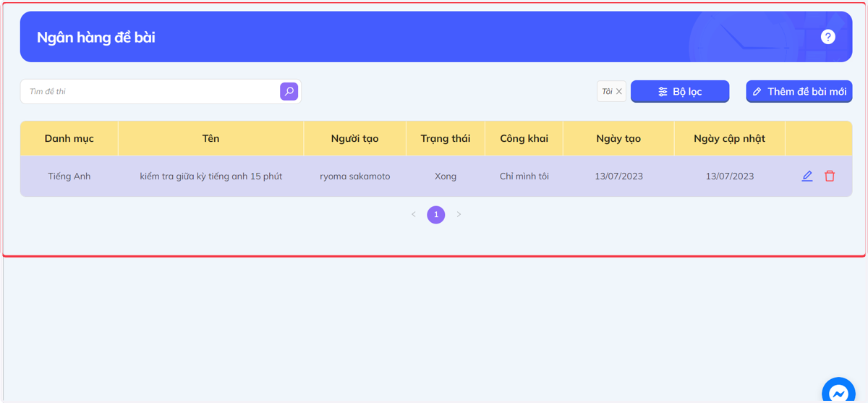Click 'Ngân hàng đề bài' page title
The width and height of the screenshot is (868, 403).
pyautogui.click(x=96, y=37)
